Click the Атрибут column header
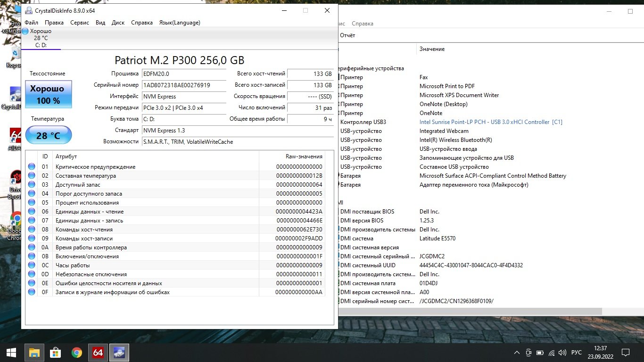 156,156
